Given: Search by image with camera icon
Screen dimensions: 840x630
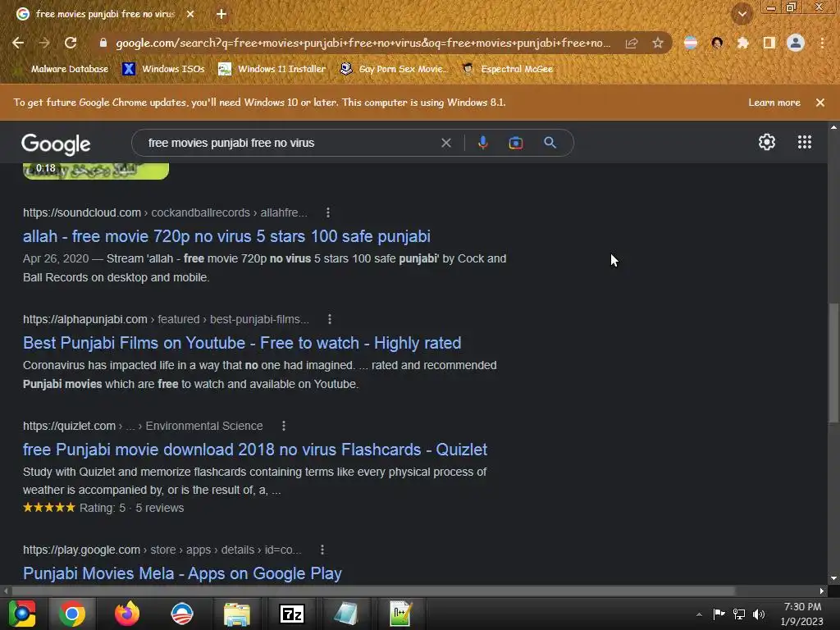Looking at the screenshot, I should pyautogui.click(x=516, y=143).
